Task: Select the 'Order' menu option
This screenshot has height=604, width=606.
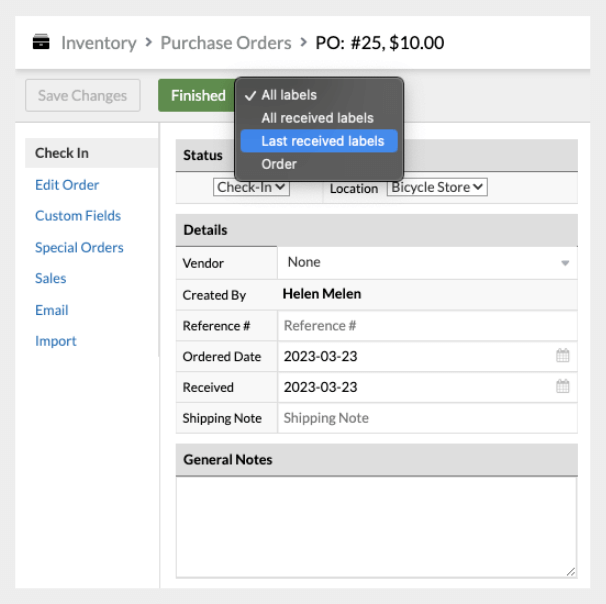Action: [x=279, y=164]
